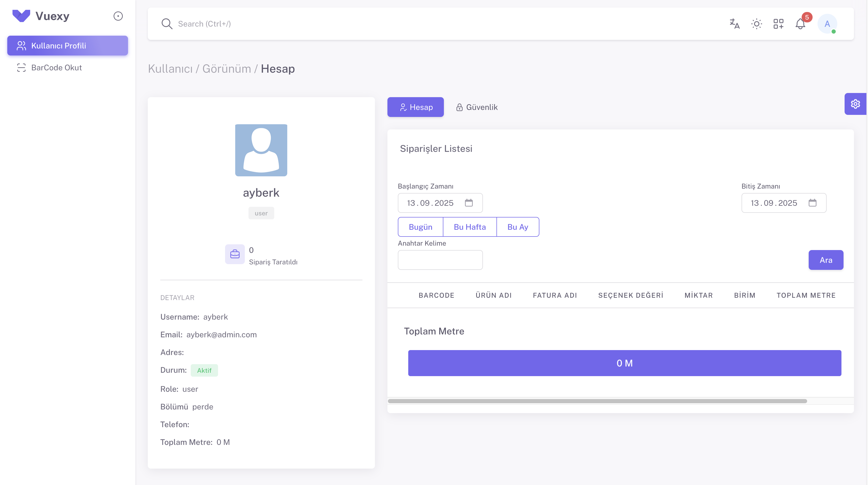Image resolution: width=868 pixels, height=485 pixels.
Task: Switch to the Güvenlik tab
Action: (x=477, y=107)
